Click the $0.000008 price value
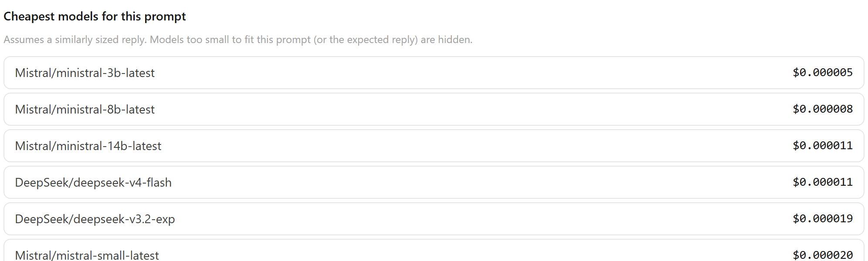Viewport: 868px width, 261px height. click(823, 109)
